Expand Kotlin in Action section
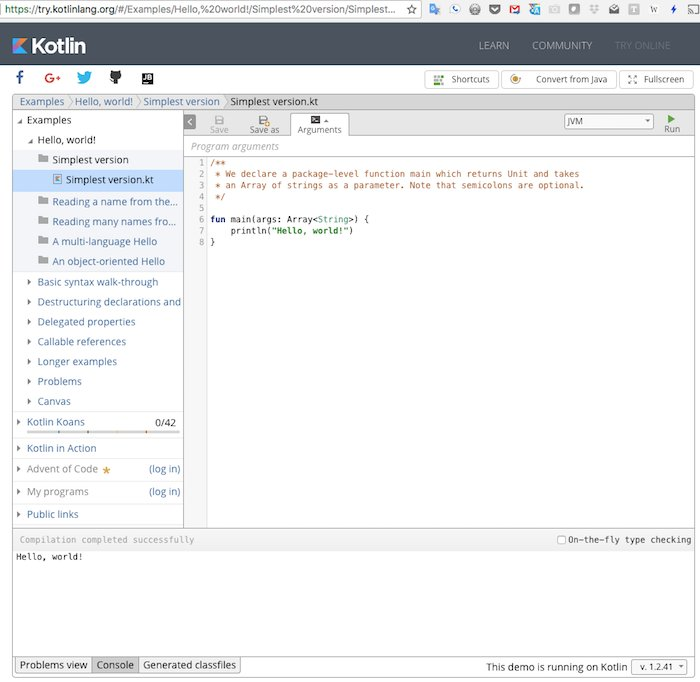Image resolution: width=700 pixels, height=682 pixels. click(x=18, y=448)
